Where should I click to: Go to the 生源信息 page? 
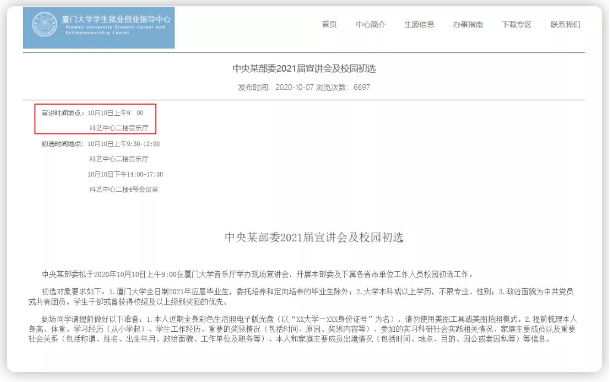[x=419, y=25]
